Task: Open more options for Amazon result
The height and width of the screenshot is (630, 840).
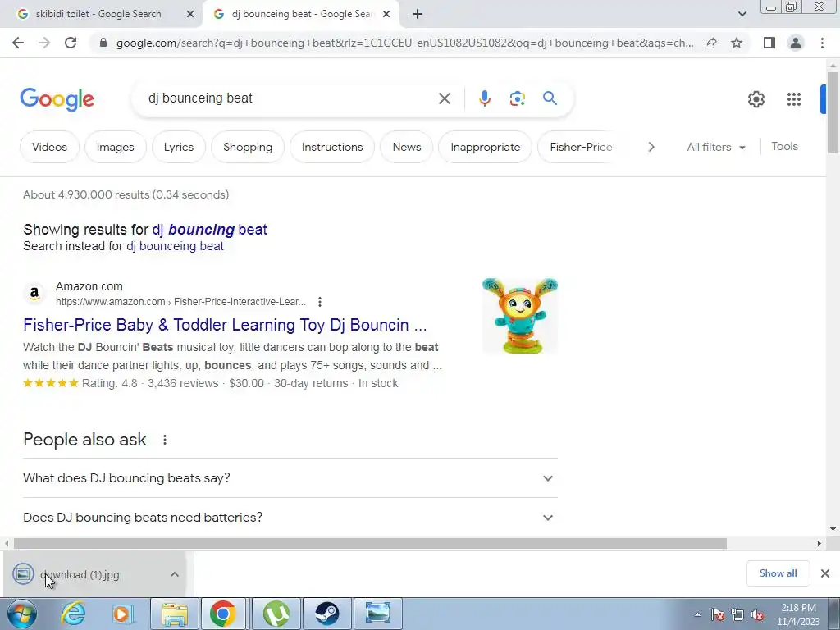Action: tap(319, 302)
